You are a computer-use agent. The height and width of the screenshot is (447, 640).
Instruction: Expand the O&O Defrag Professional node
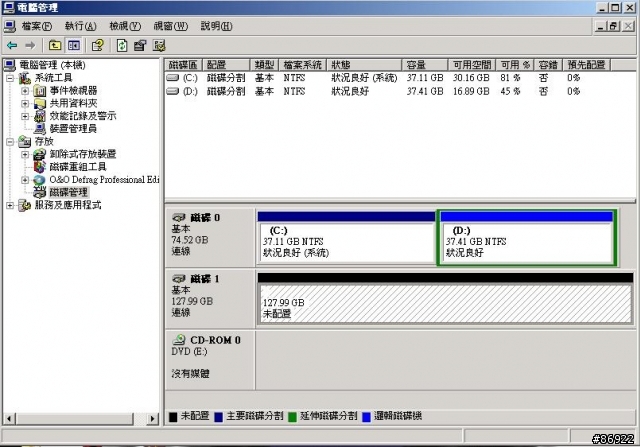[25, 180]
